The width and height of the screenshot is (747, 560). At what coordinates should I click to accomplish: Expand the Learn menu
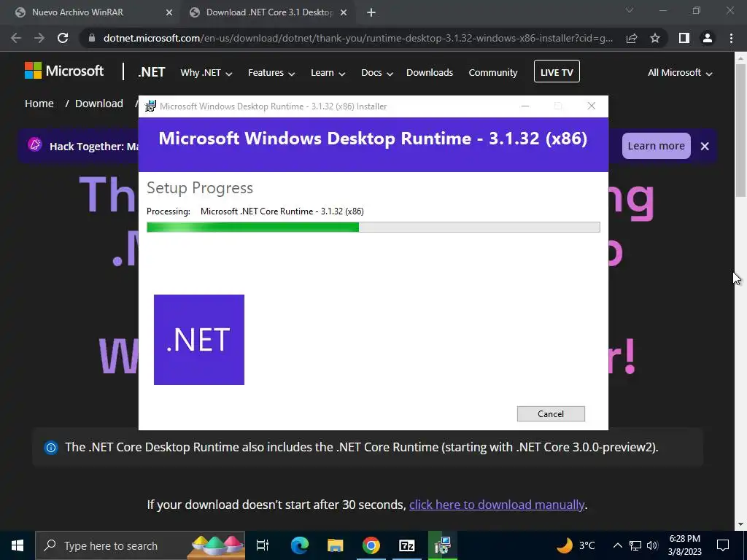tap(328, 73)
